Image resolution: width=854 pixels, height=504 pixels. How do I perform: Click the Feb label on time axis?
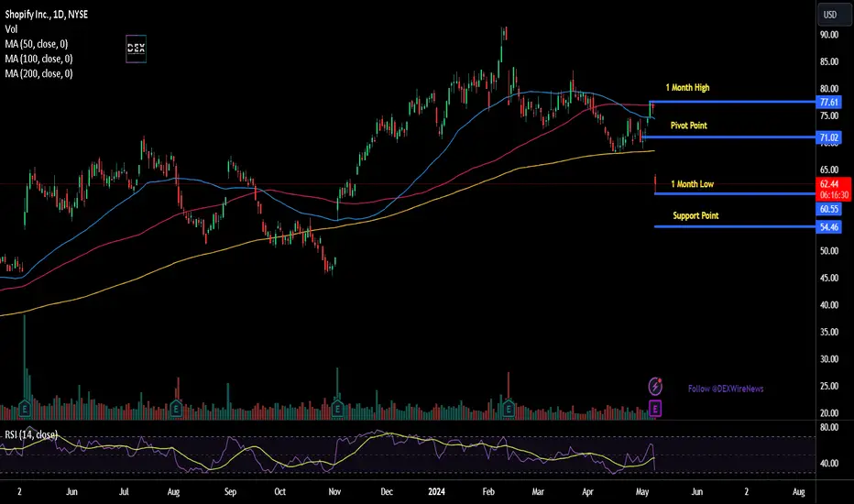488,491
